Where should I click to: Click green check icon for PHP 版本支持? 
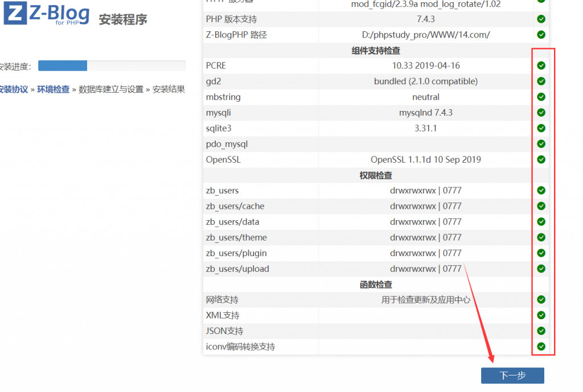[x=541, y=19]
